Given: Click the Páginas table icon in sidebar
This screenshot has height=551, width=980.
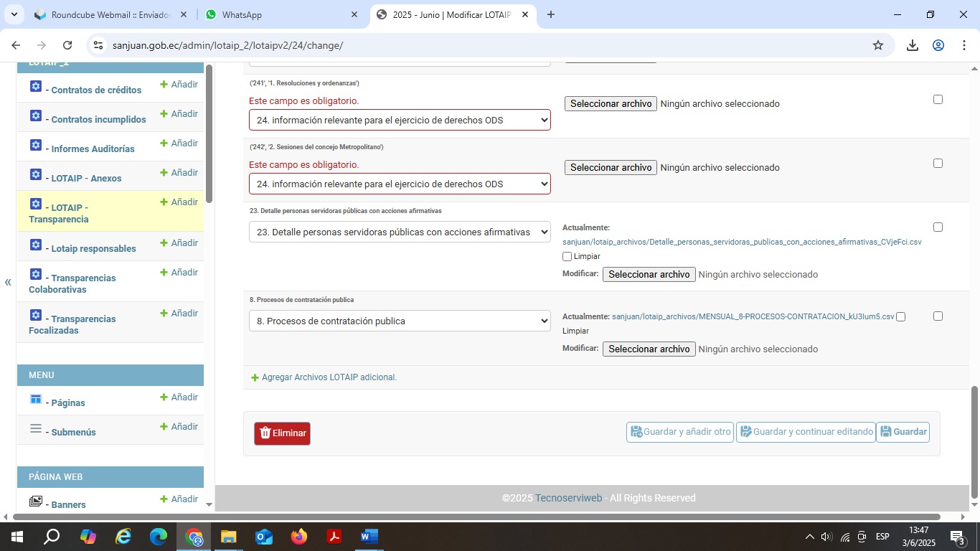Looking at the screenshot, I should (36, 400).
